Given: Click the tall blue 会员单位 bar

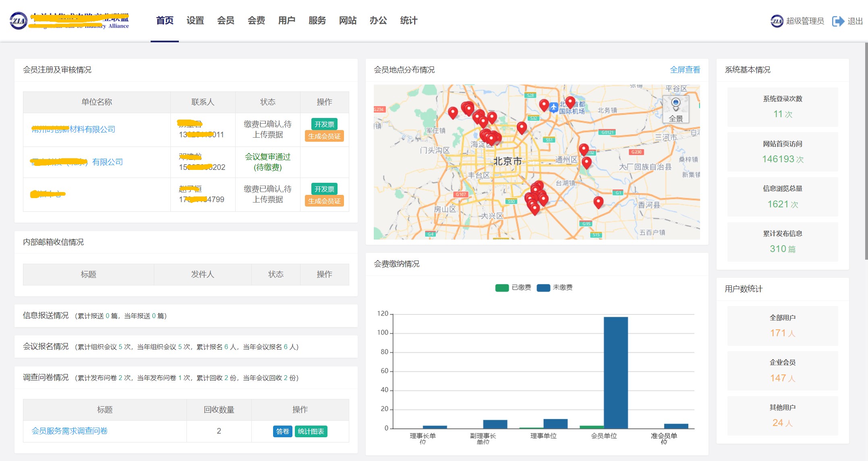Looking at the screenshot, I should point(615,372).
